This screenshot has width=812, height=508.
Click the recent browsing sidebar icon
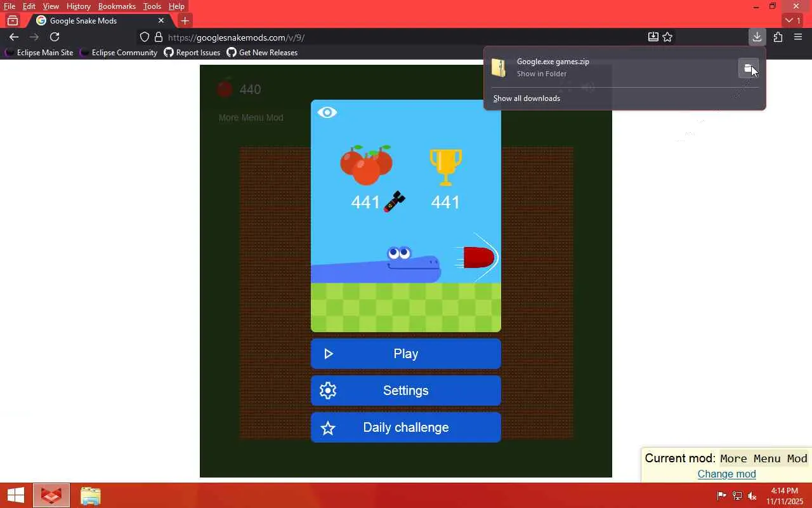click(13, 20)
